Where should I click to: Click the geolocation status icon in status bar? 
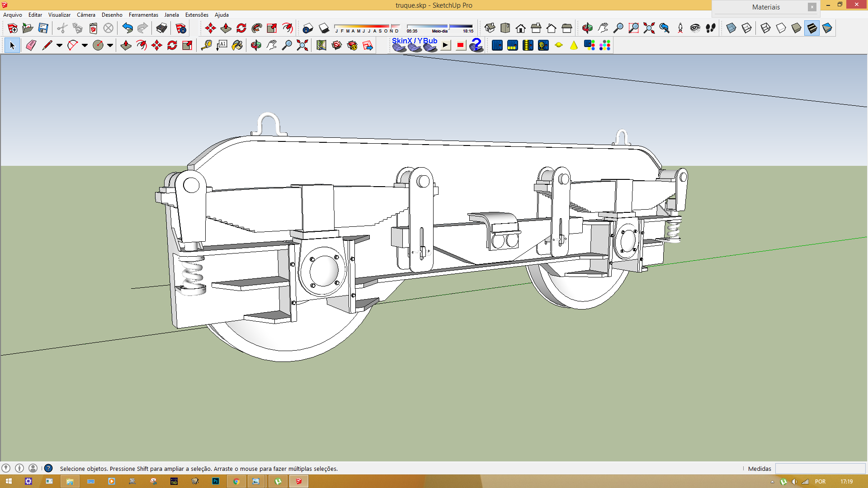point(6,468)
